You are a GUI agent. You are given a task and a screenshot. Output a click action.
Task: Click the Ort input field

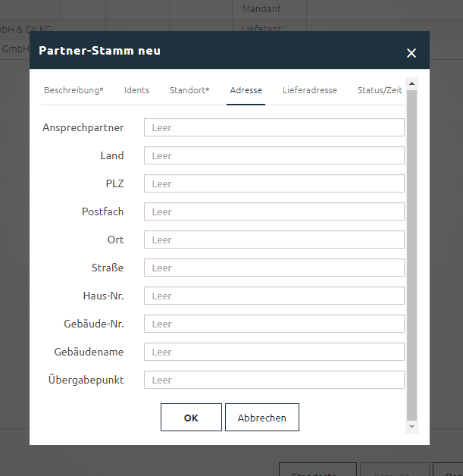click(x=274, y=240)
